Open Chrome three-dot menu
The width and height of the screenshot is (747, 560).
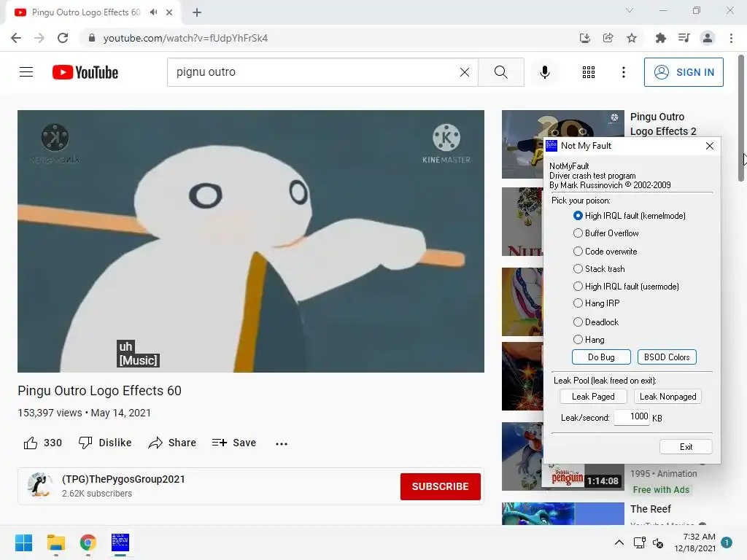click(731, 38)
